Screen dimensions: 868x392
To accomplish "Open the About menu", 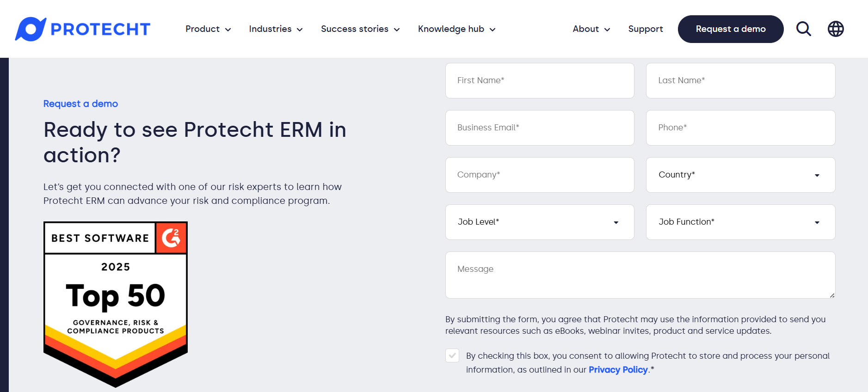I will (x=591, y=29).
